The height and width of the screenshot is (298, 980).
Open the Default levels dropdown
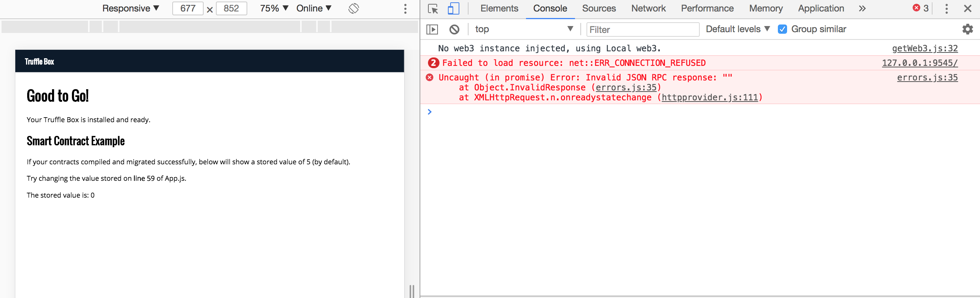pyautogui.click(x=738, y=29)
